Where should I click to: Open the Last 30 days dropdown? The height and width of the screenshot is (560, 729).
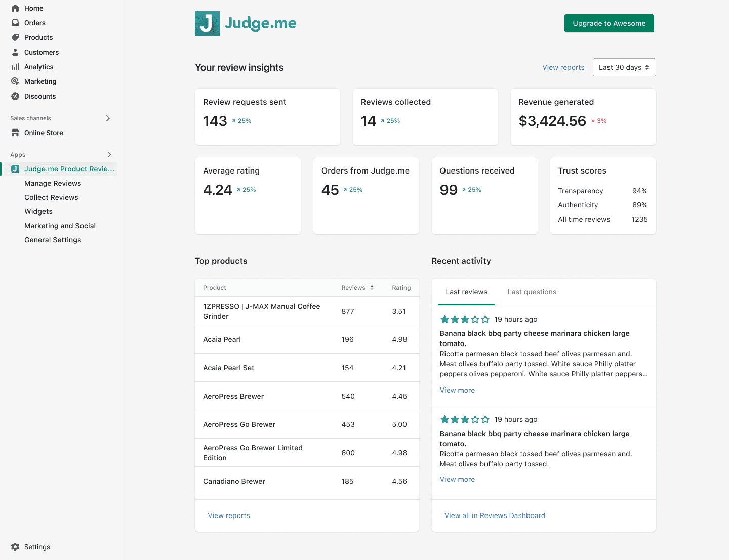pyautogui.click(x=624, y=67)
